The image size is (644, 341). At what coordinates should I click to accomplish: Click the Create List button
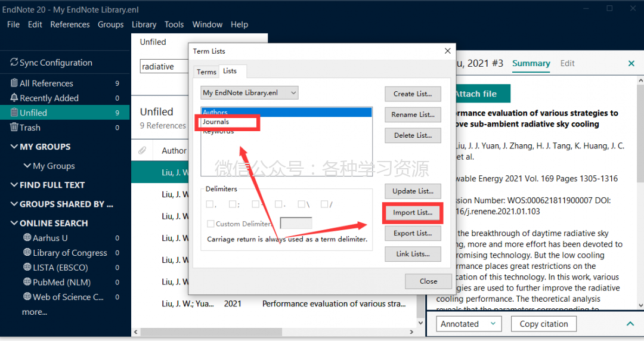coord(413,94)
